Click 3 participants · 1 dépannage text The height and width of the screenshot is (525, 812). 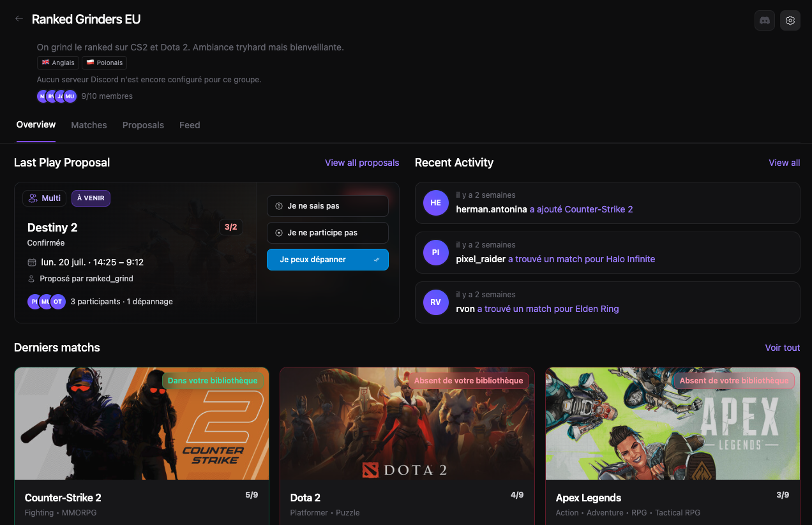click(121, 302)
